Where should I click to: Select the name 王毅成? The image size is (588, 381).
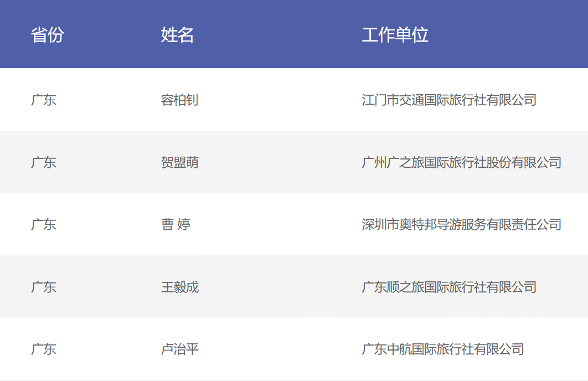tap(179, 287)
